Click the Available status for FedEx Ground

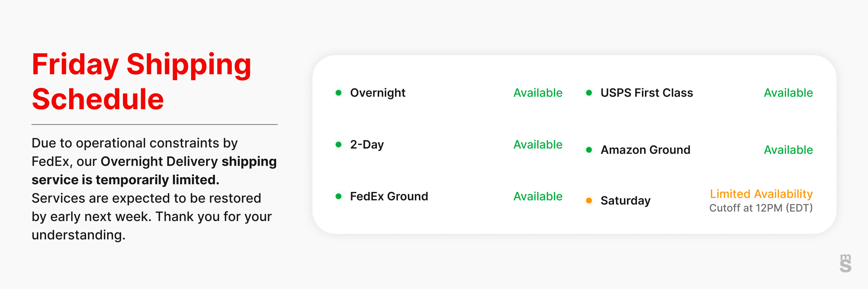(x=538, y=196)
